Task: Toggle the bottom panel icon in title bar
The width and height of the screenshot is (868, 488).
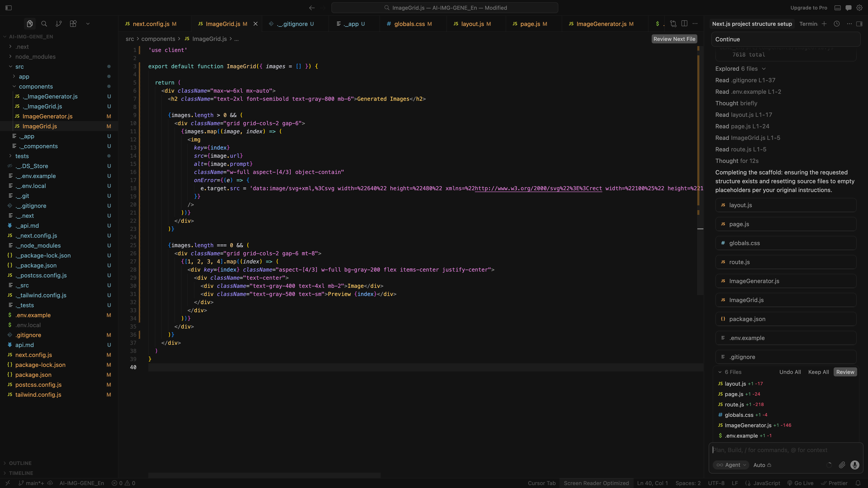Action: 838,8
